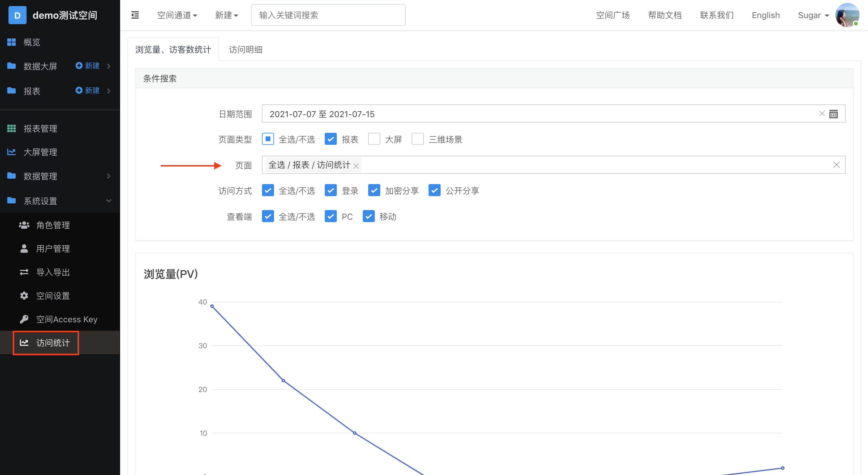The image size is (868, 475).
Task: Open 空间通道 dropdown
Action: pos(177,15)
